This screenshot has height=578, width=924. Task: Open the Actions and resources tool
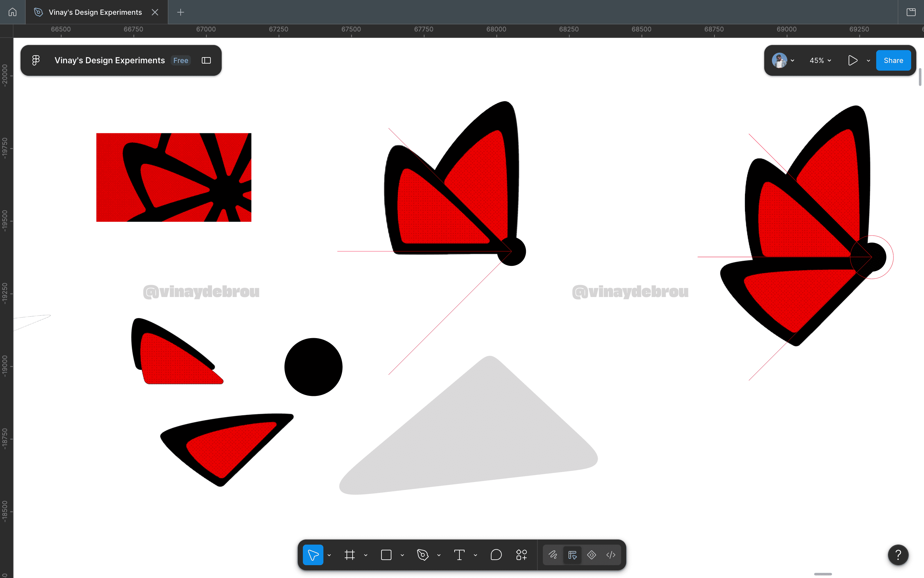(x=522, y=555)
